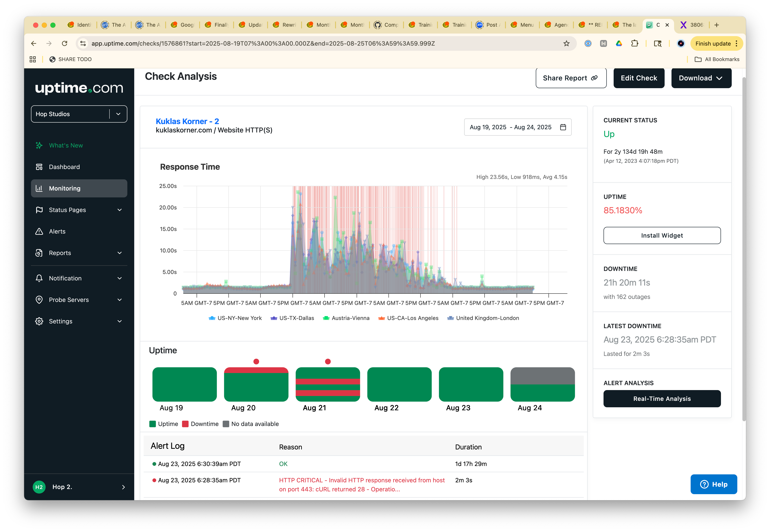Open the Hop Studios account dropdown
The width and height of the screenshot is (770, 532).
point(79,114)
